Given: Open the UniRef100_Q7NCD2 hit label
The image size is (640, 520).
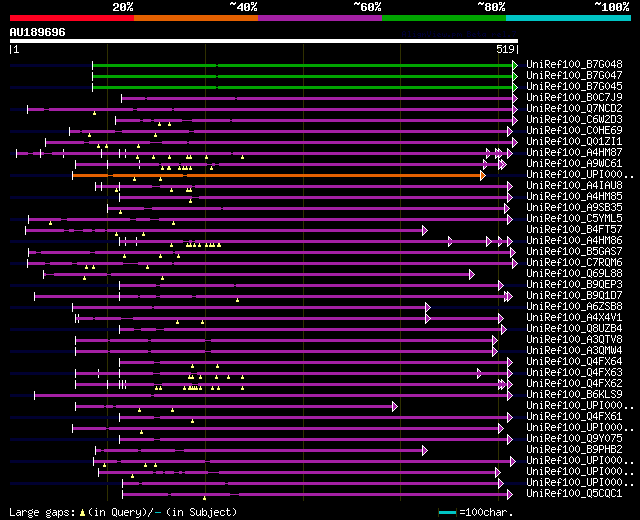Looking at the screenshot, I should 574,109.
